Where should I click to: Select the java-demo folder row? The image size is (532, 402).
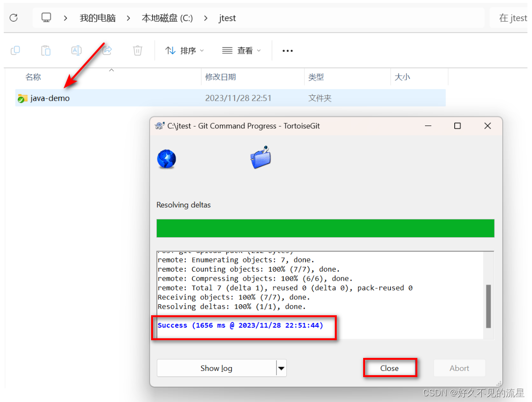(x=230, y=98)
